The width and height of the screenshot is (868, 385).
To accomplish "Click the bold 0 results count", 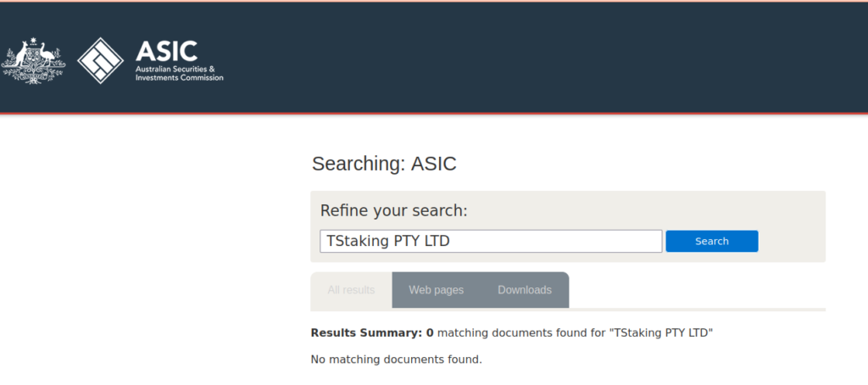I will [430, 333].
